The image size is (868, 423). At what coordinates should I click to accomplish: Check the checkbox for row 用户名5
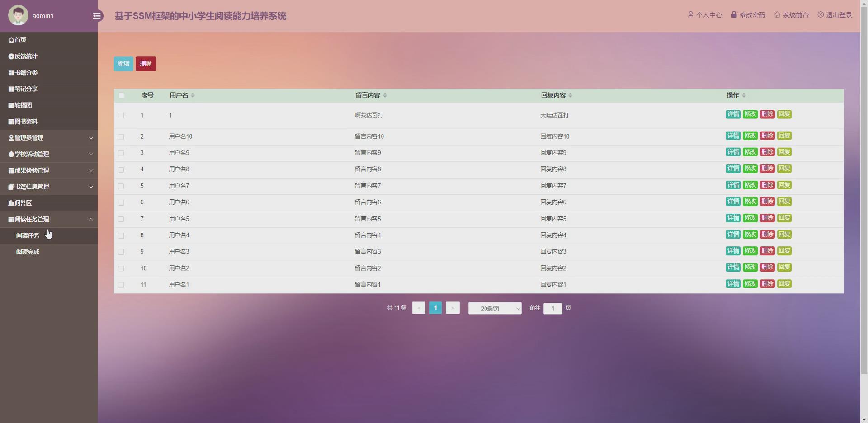click(x=121, y=219)
